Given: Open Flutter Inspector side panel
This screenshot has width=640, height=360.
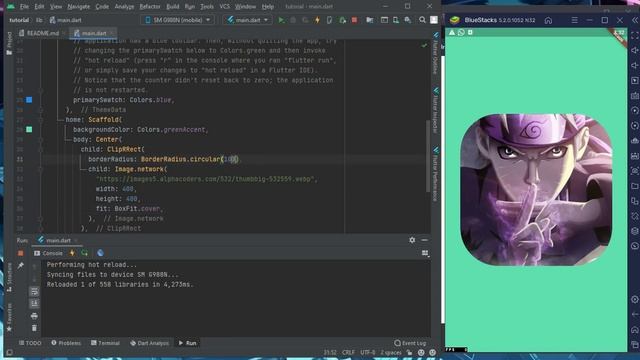Looking at the screenshot, I should tap(436, 110).
